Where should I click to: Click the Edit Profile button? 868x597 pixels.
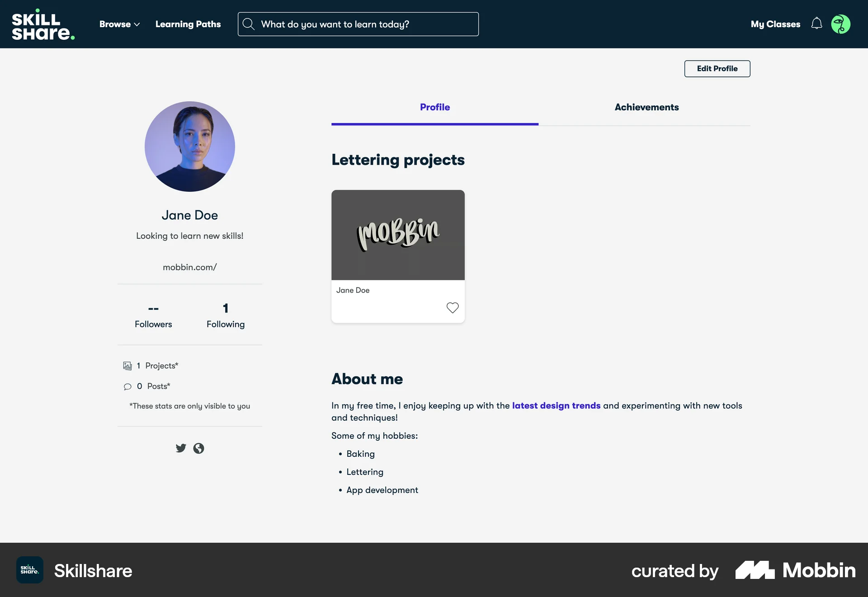717,69
